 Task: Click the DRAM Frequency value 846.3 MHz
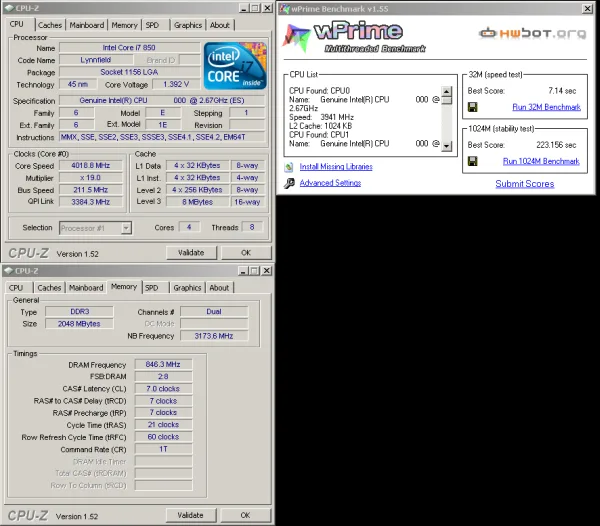coord(163,365)
